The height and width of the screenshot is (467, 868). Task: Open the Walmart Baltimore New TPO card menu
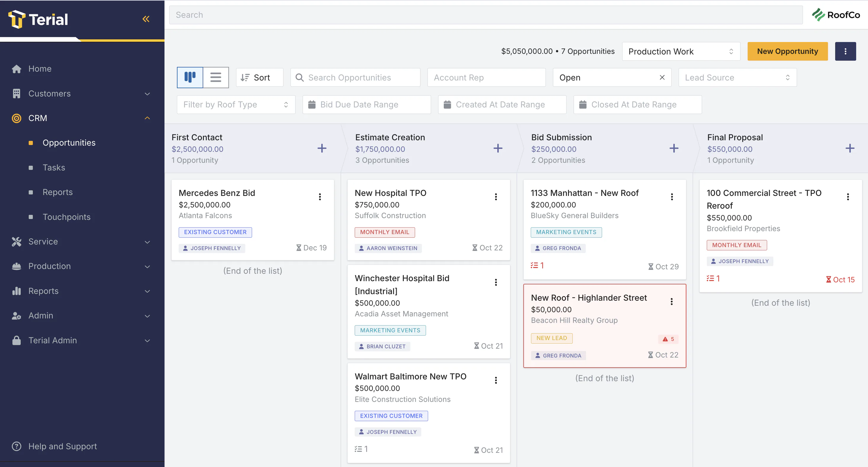496,381
